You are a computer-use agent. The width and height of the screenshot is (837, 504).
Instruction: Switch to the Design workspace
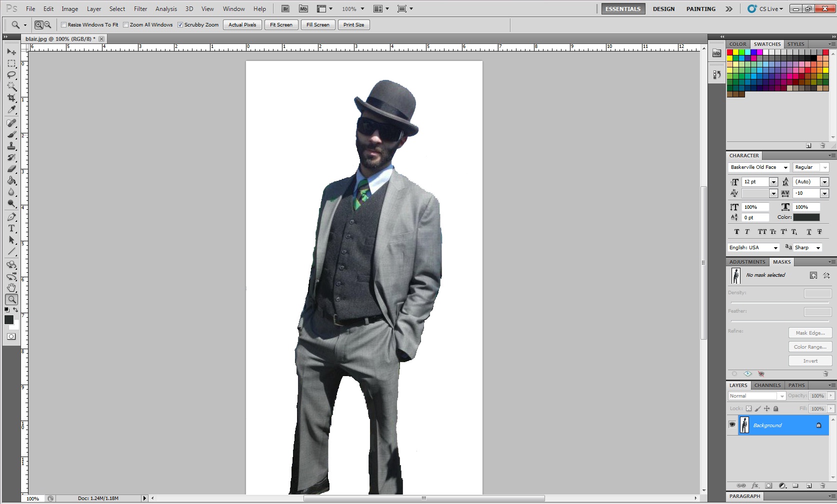(x=663, y=9)
